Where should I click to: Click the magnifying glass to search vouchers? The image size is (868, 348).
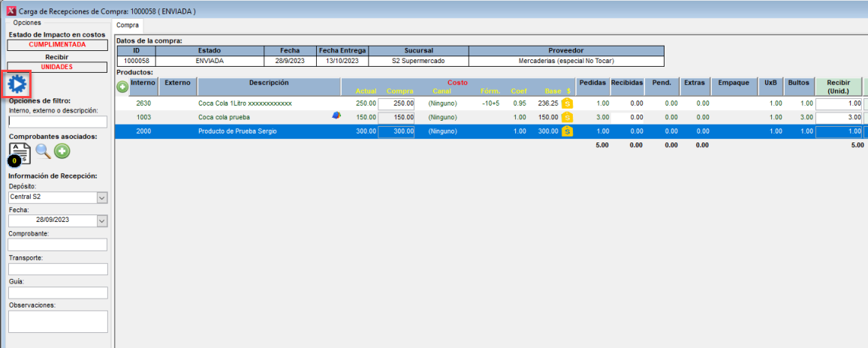pos(44,151)
